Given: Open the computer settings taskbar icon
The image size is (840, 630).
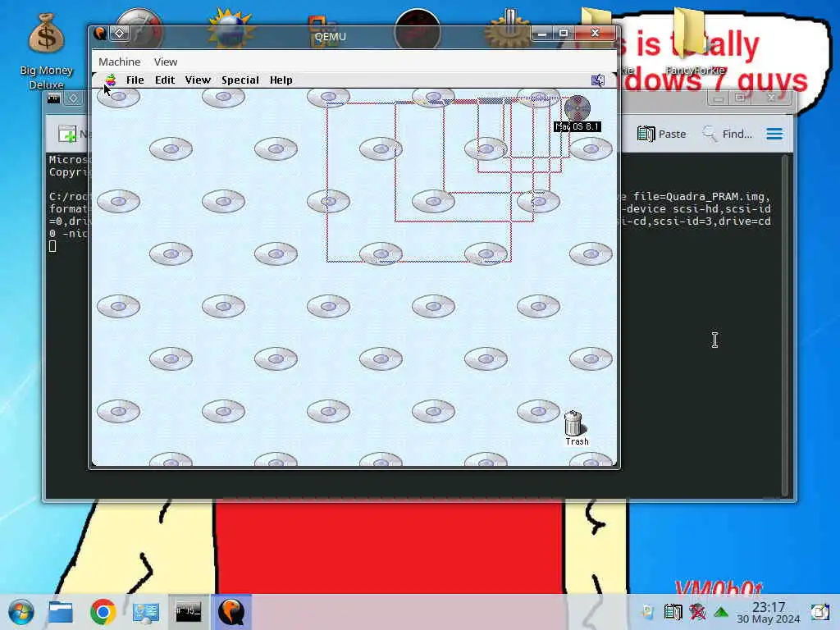Looking at the screenshot, I should [x=146, y=612].
